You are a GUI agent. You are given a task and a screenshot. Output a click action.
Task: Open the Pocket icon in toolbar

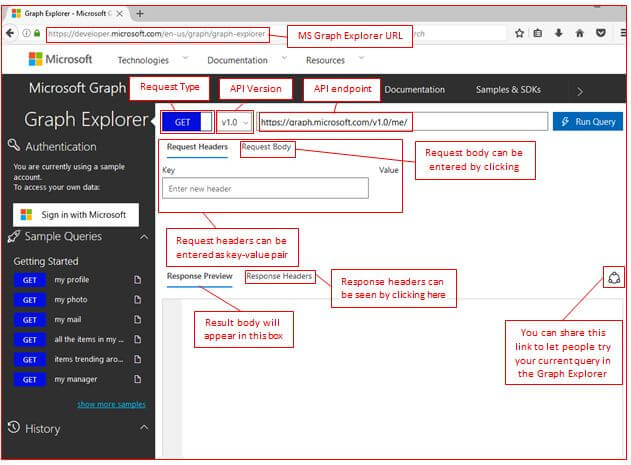(601, 33)
